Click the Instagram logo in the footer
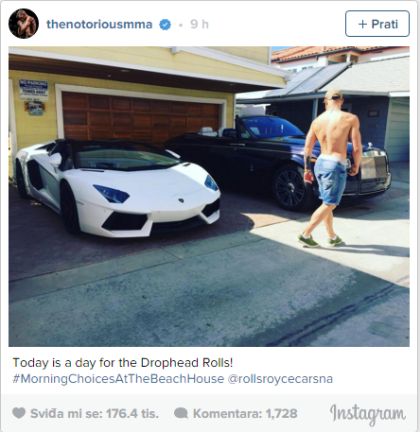The height and width of the screenshot is (432, 420). [368, 414]
